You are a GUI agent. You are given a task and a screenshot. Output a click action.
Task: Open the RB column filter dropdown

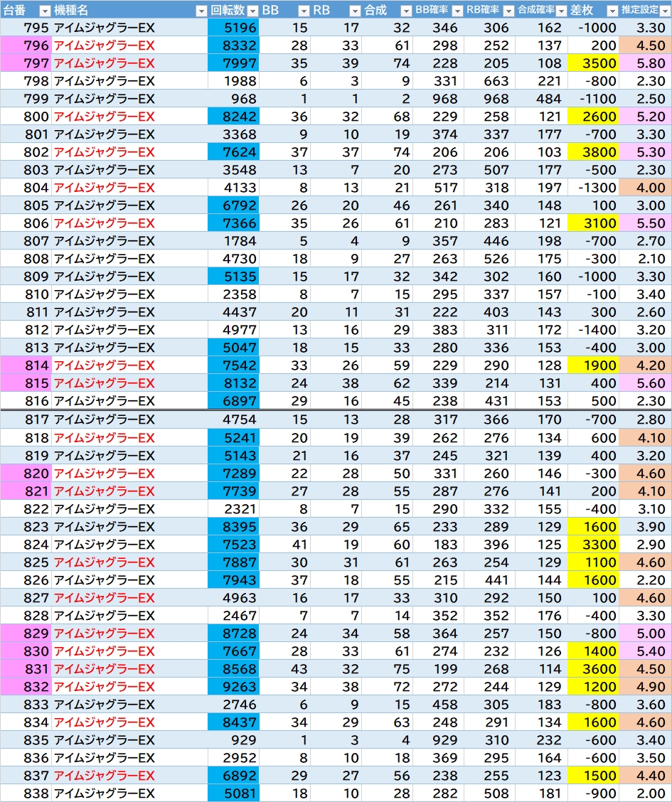(x=355, y=11)
